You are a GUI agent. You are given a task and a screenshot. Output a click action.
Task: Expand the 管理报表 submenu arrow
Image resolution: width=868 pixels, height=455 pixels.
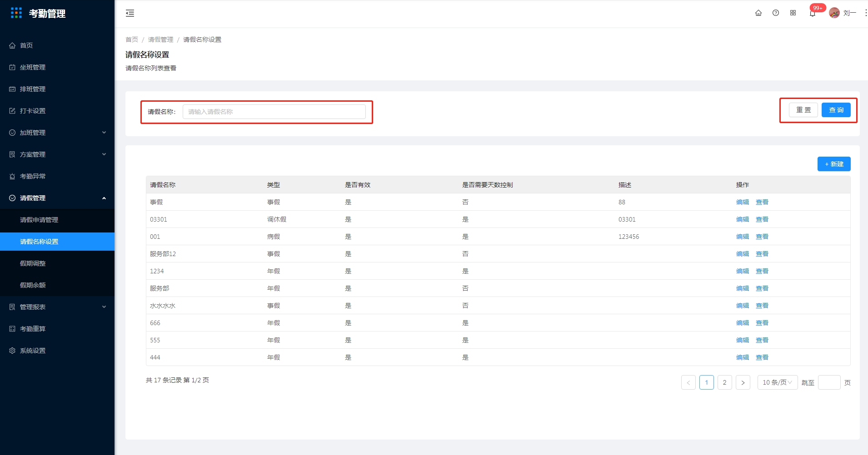pos(104,307)
